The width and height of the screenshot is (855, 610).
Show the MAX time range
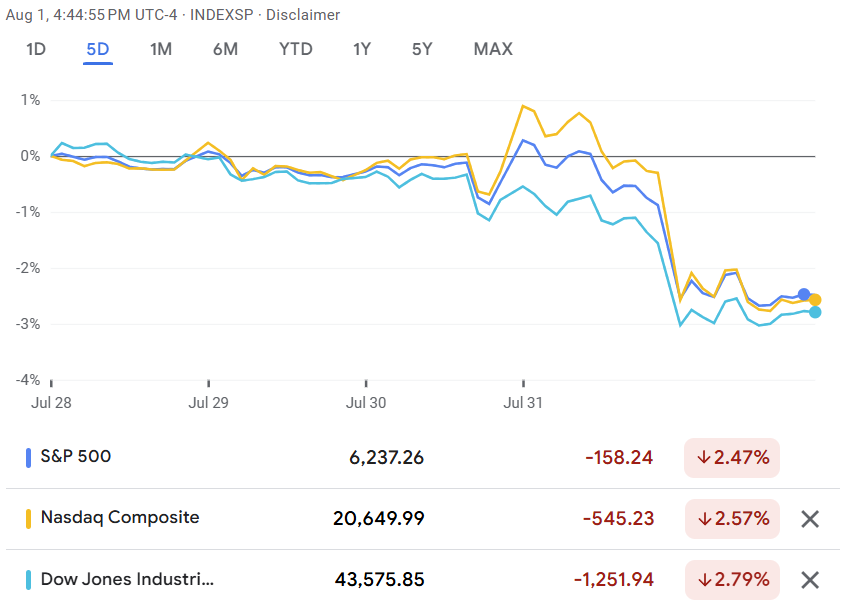(x=493, y=50)
